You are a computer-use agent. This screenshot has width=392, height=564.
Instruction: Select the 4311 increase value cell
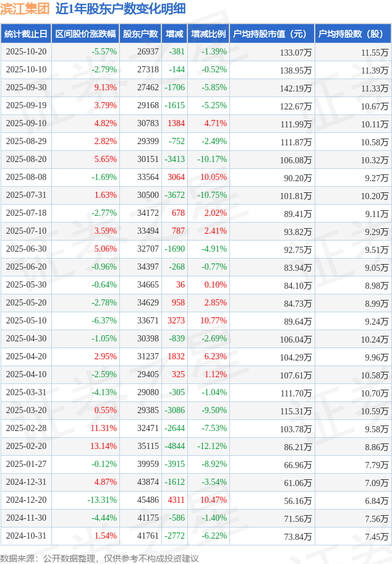[x=176, y=500]
